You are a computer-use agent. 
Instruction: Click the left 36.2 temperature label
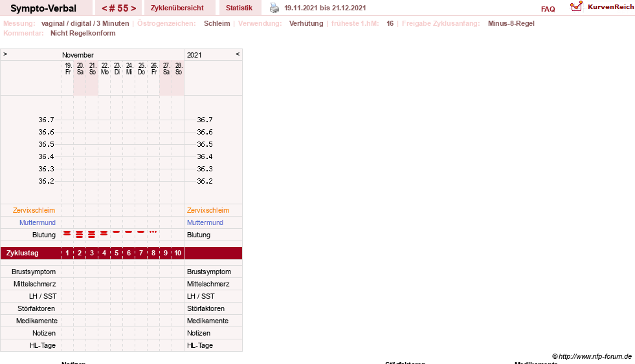tap(46, 181)
